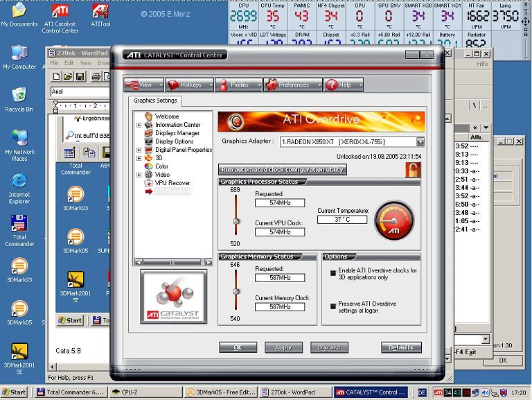
Task: Click DE language indicator in taskbar
Action: [422, 392]
